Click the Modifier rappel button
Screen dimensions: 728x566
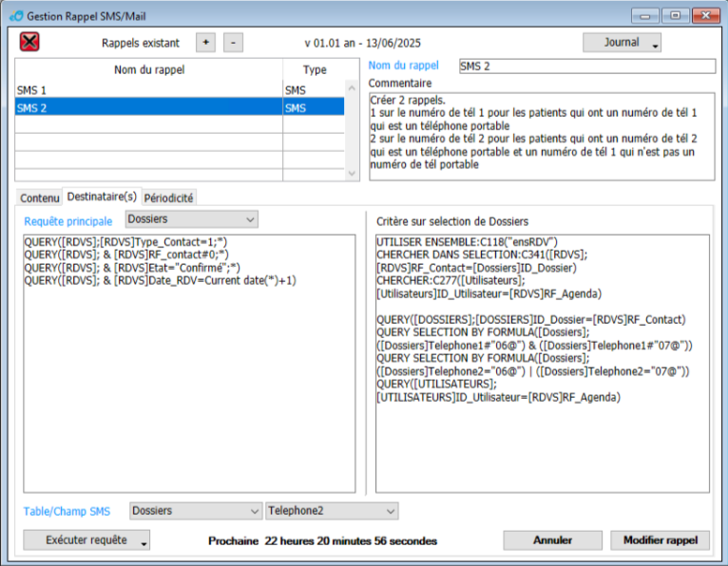660,540
